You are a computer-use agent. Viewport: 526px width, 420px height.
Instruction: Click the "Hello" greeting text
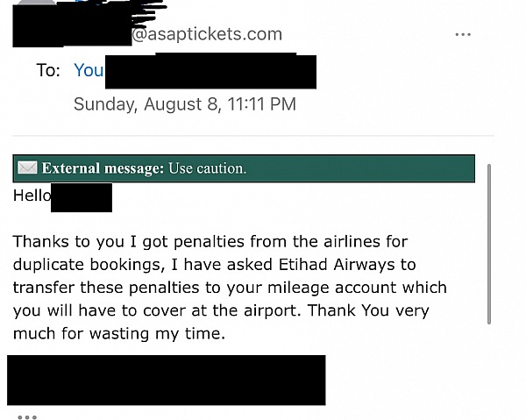point(32,196)
